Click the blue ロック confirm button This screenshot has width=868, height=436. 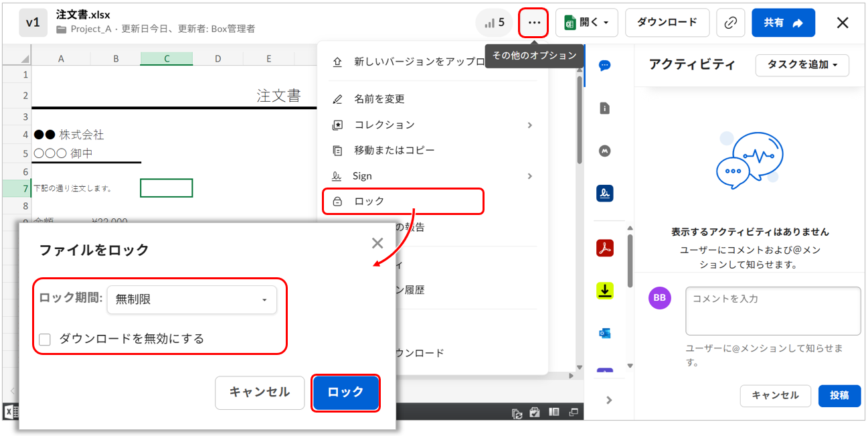345,392
